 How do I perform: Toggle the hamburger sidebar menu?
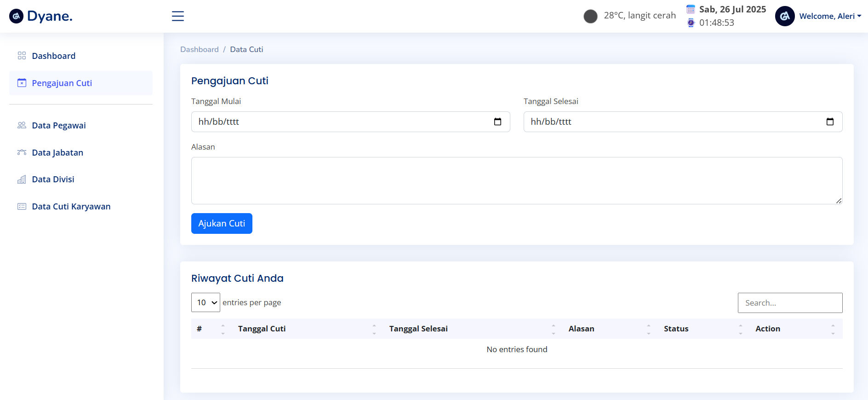coord(177,16)
